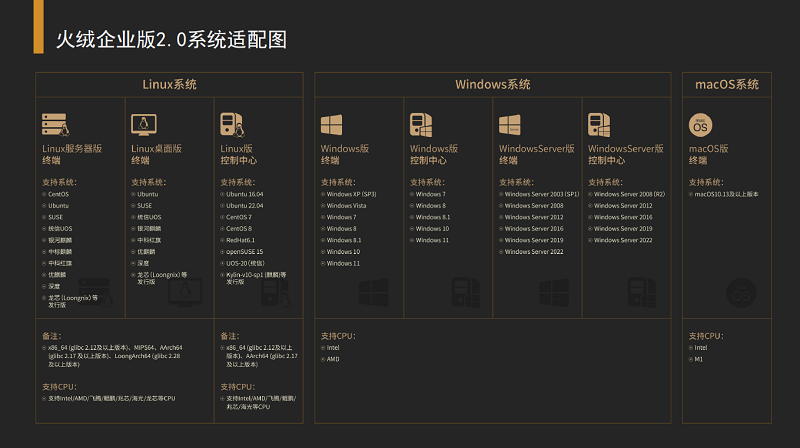Click the AMD CPU entry
The image size is (800, 448).
pyautogui.click(x=333, y=358)
